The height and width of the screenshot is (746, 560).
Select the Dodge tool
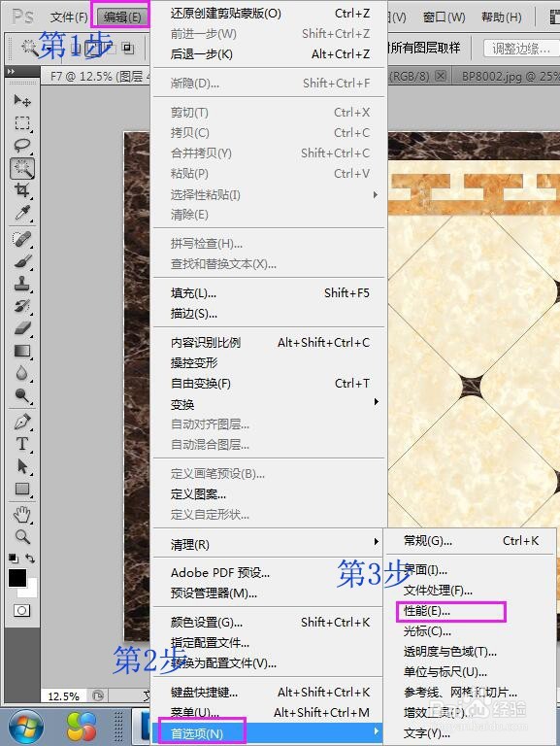(22, 396)
